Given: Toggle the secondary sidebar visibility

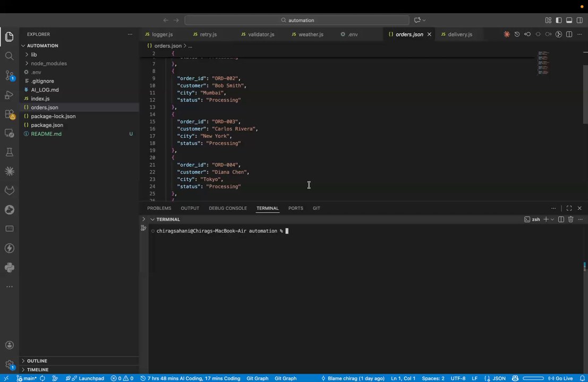Looking at the screenshot, I should pos(579,20).
